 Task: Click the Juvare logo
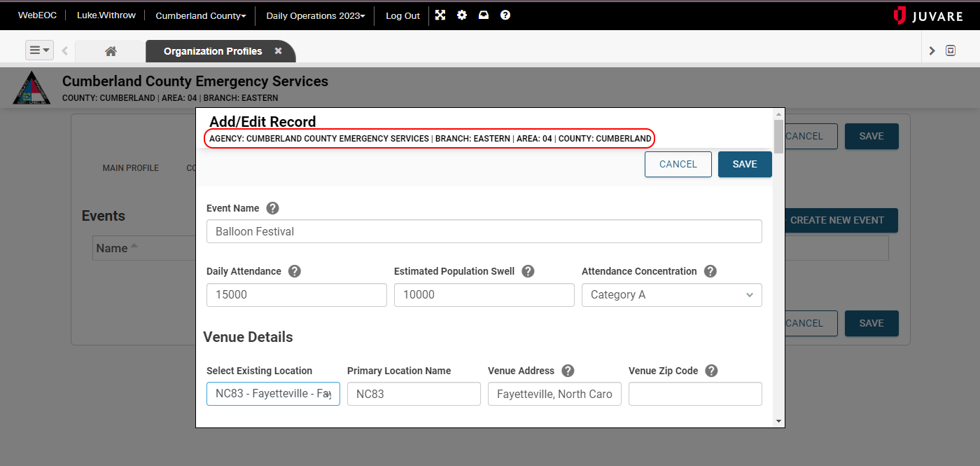coord(927,15)
